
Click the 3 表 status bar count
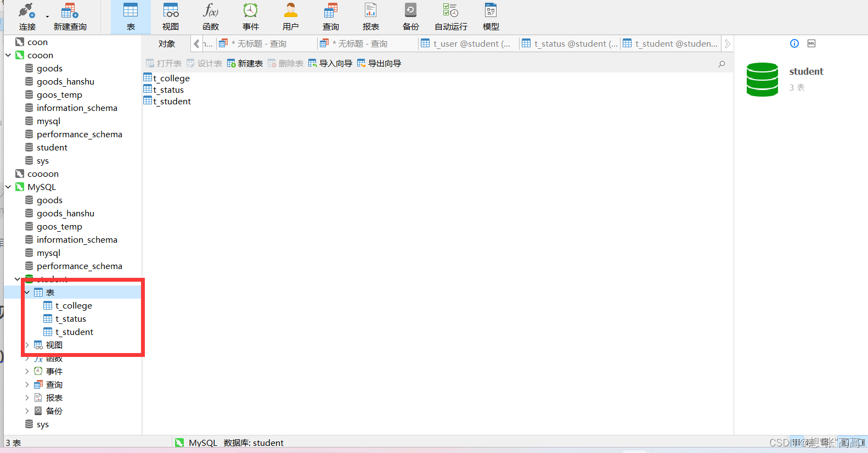(x=13, y=443)
